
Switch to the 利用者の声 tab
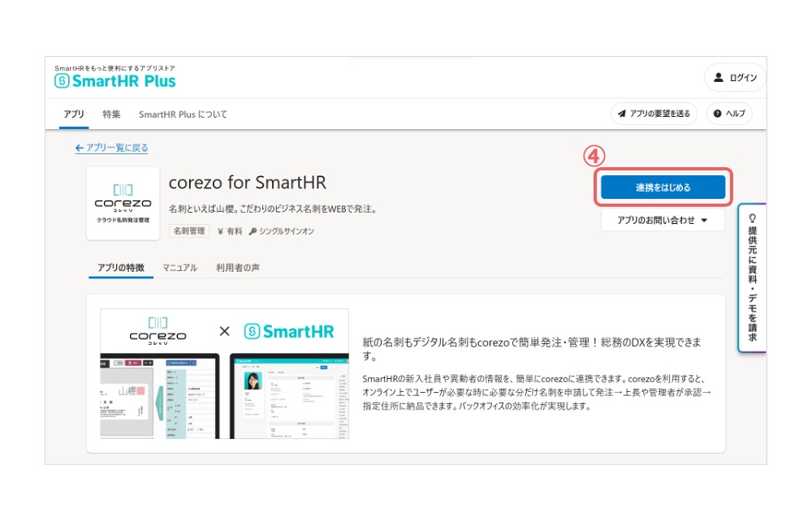pyautogui.click(x=238, y=268)
